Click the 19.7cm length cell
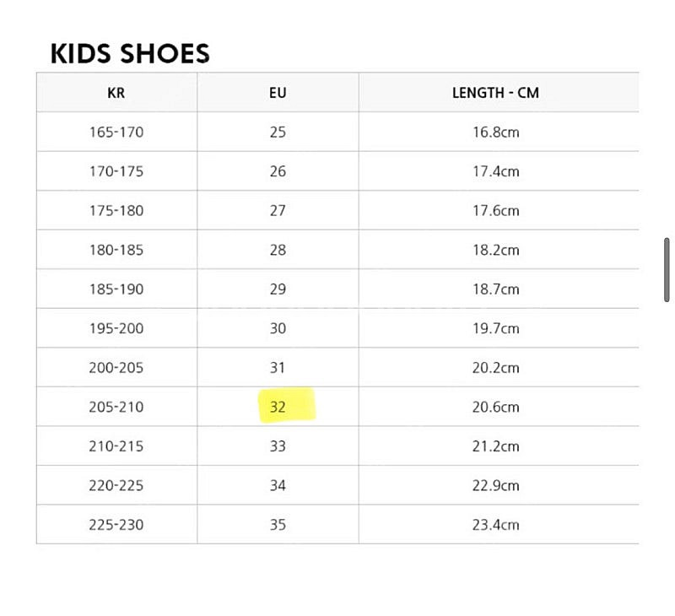 (495, 328)
